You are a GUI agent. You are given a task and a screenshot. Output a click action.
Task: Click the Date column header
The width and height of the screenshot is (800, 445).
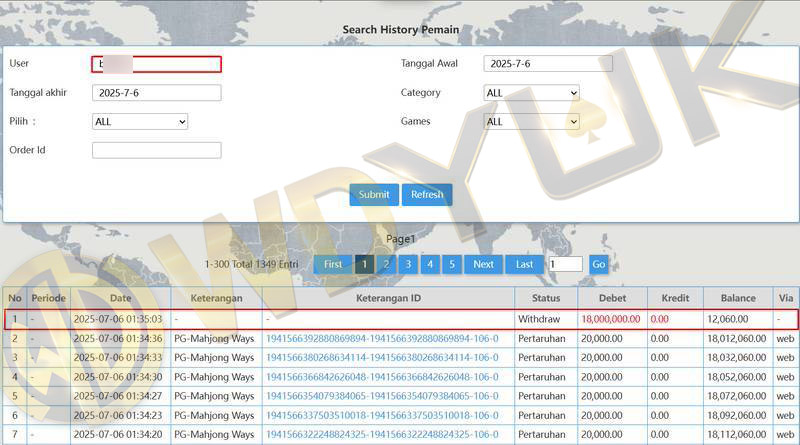pos(120,298)
